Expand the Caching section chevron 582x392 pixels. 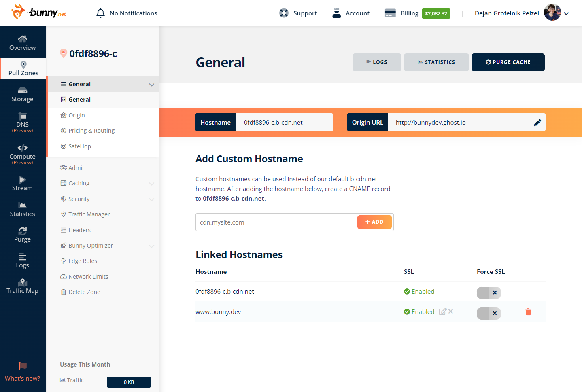151,184
